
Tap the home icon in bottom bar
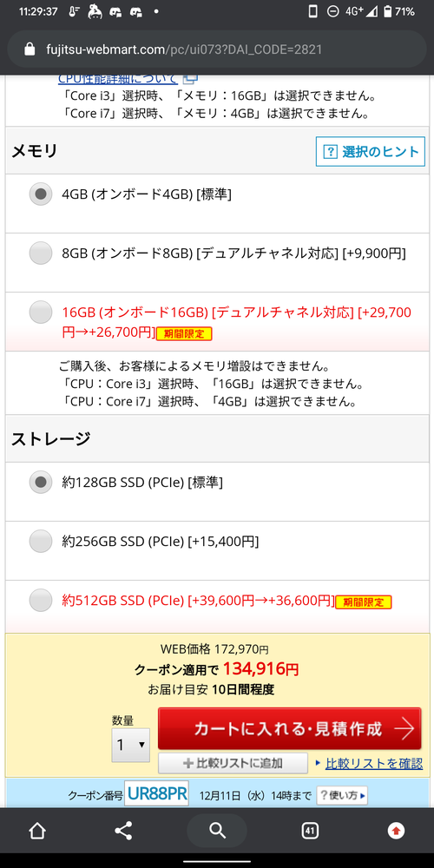(x=37, y=831)
